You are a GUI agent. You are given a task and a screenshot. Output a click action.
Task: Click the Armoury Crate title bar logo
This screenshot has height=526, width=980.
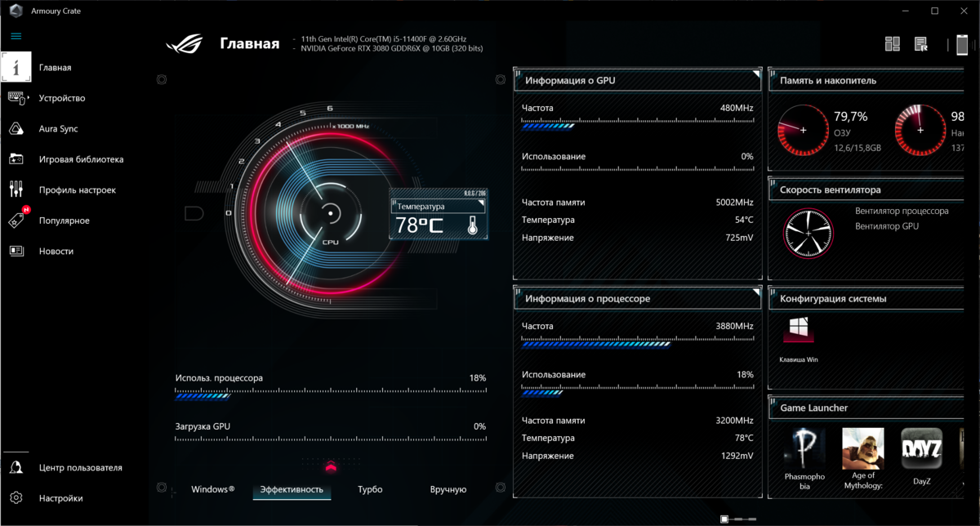(15, 11)
